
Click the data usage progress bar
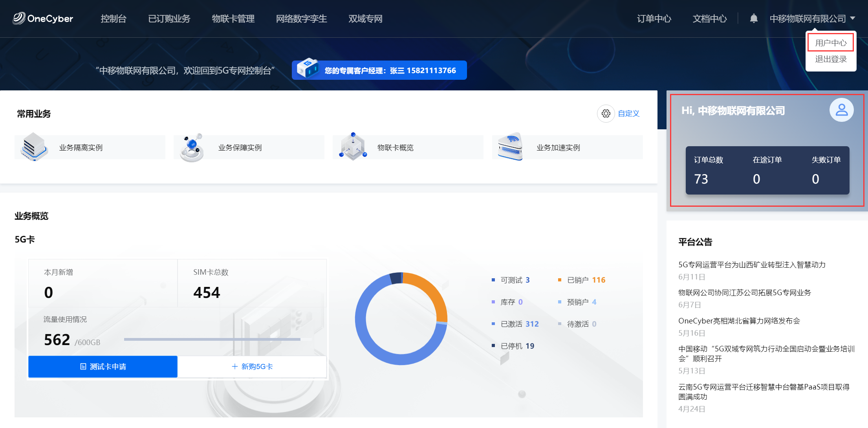212,339
